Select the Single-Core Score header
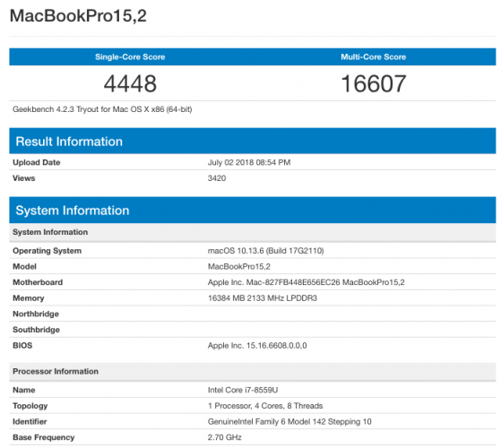The image size is (501, 448). coord(130,56)
